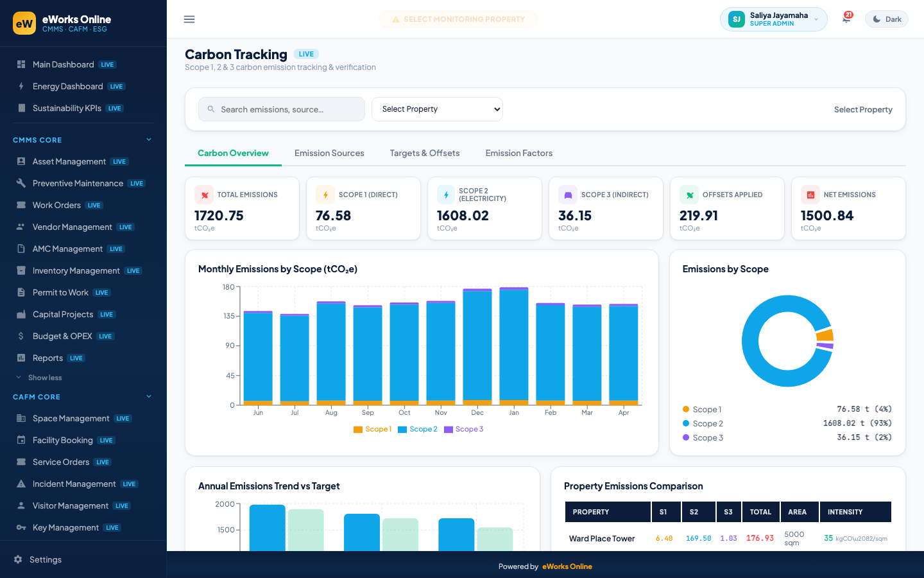Sort by INTENSITY column header
924x578 pixels.
click(855, 512)
